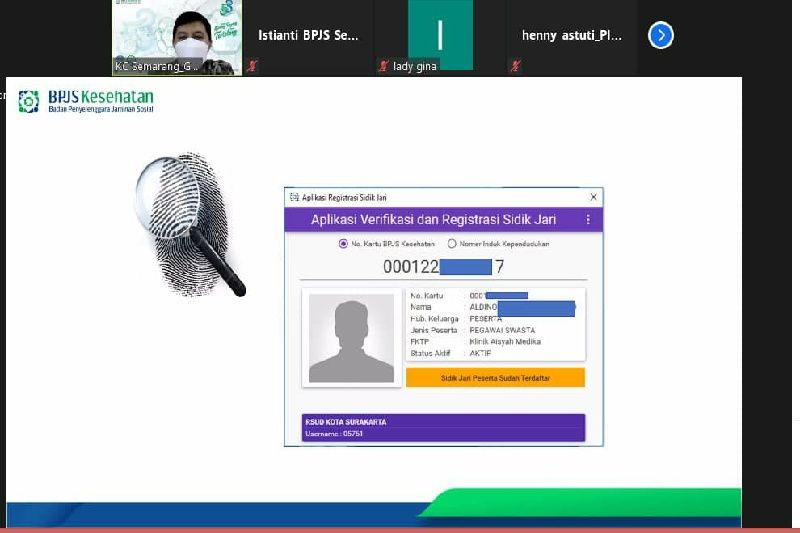Select Istianti BPJS participant tile
Image resolution: width=800 pixels, height=533 pixels.
pos(308,36)
